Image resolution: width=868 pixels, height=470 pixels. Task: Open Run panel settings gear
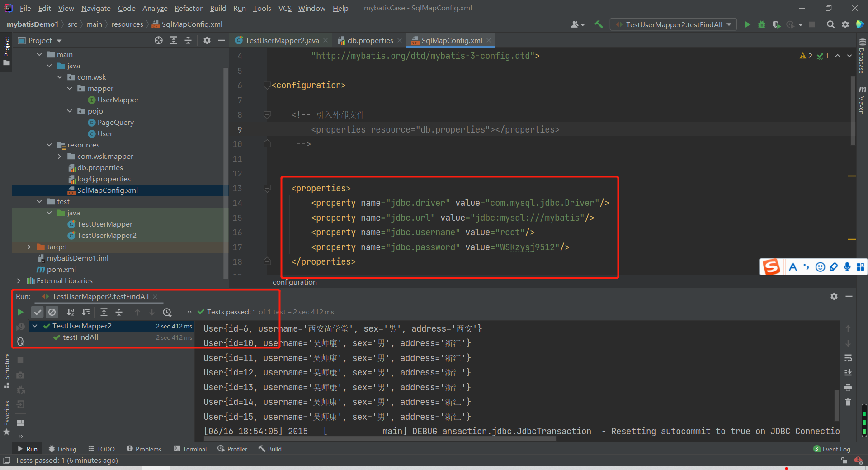[x=834, y=296]
